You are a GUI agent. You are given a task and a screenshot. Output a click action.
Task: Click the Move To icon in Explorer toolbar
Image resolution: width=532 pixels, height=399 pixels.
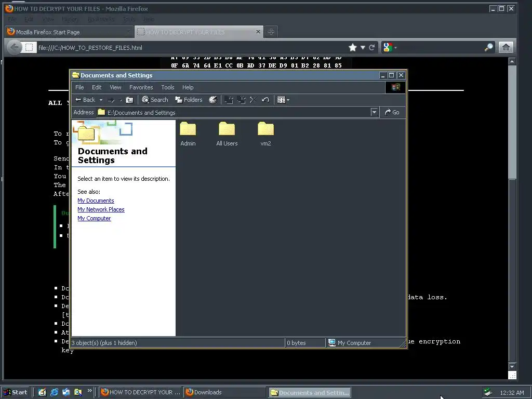(229, 100)
